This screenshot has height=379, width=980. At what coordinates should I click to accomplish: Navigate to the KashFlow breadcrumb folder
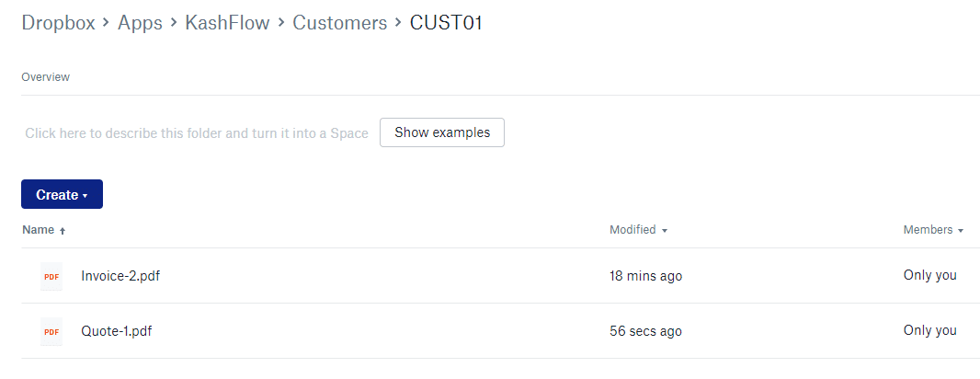coord(227,23)
